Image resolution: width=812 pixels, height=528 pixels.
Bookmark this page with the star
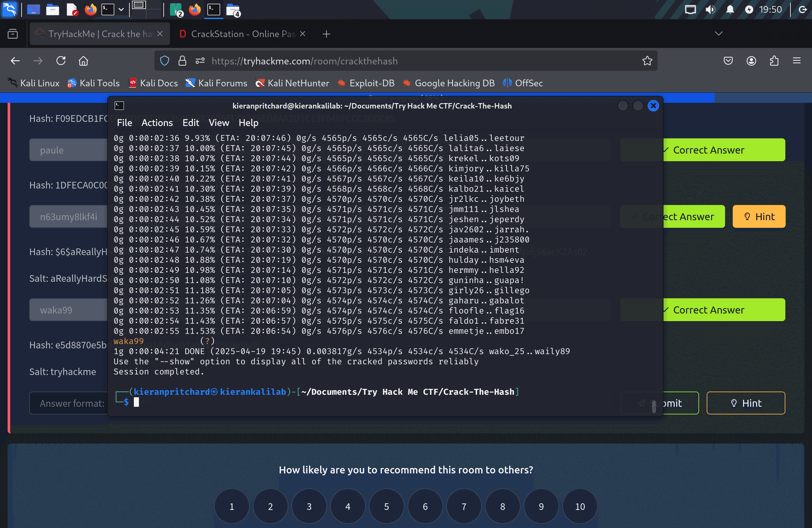(x=647, y=61)
